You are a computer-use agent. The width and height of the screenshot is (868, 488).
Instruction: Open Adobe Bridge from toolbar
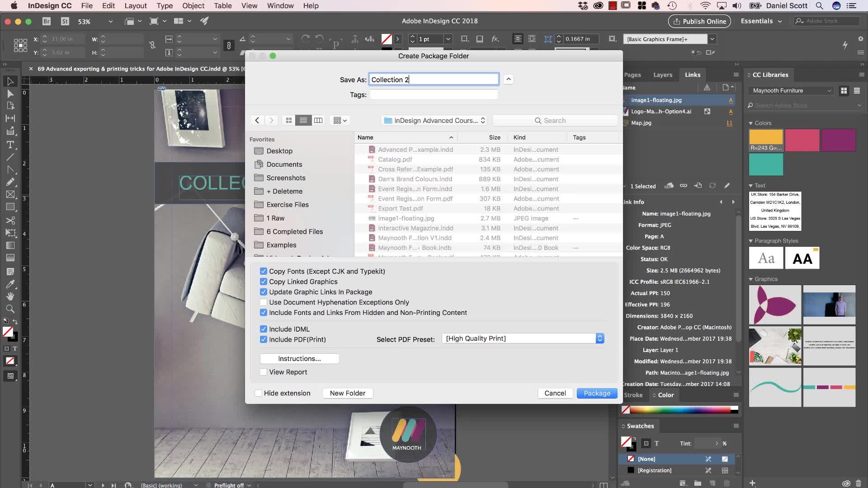point(46,21)
